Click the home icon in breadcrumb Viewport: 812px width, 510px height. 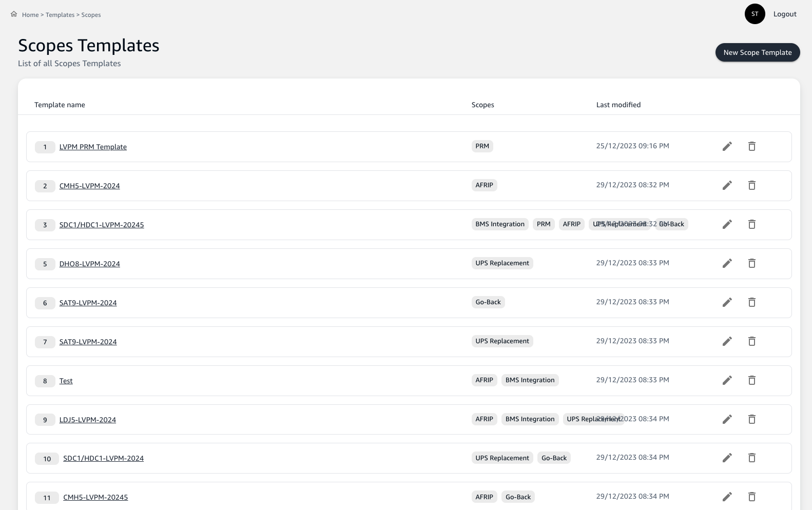(14, 14)
